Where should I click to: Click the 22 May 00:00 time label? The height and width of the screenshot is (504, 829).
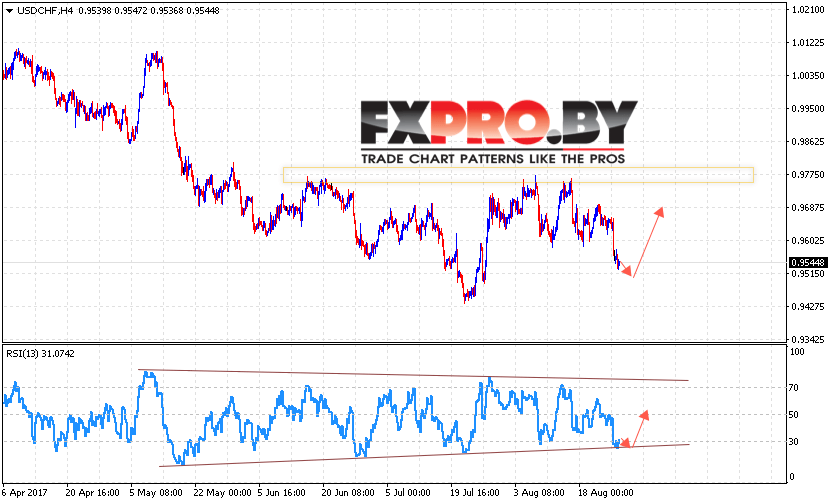[222, 493]
